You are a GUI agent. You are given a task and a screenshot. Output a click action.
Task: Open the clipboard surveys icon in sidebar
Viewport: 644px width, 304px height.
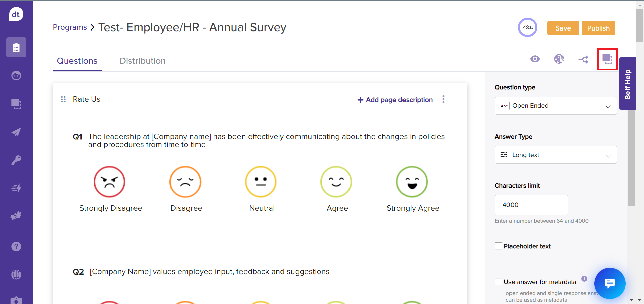click(16, 47)
